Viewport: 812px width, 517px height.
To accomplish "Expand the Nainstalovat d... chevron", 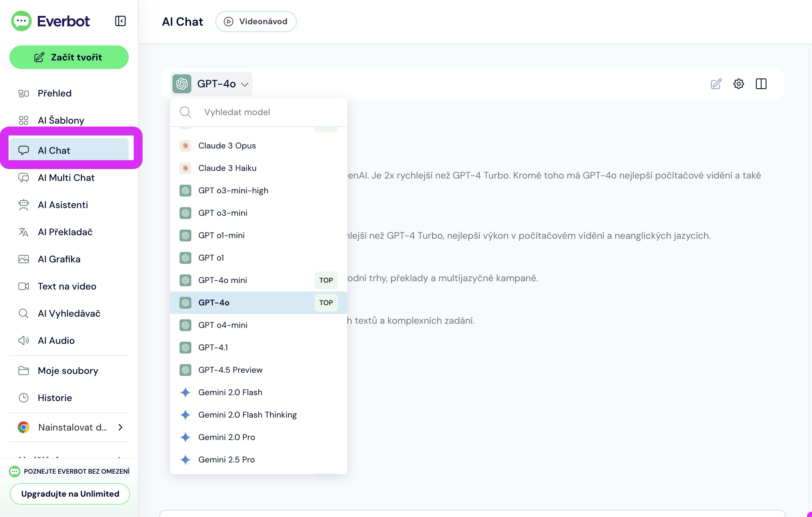I will [x=120, y=427].
